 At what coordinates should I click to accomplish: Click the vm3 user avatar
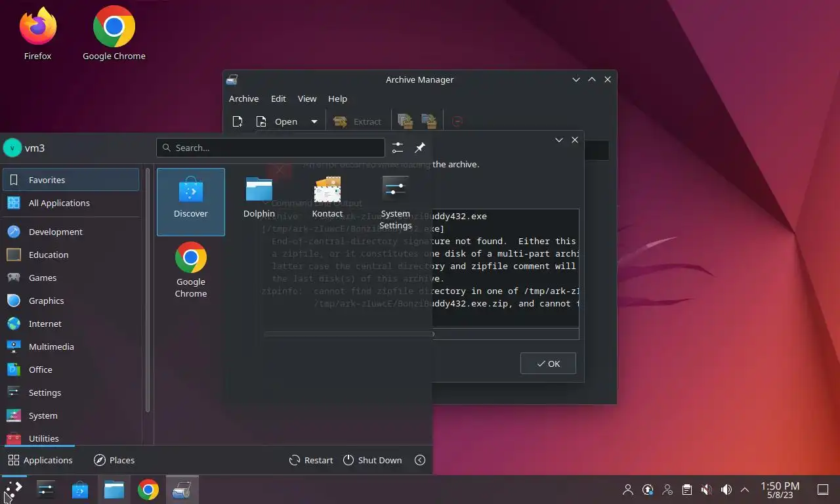tap(12, 148)
